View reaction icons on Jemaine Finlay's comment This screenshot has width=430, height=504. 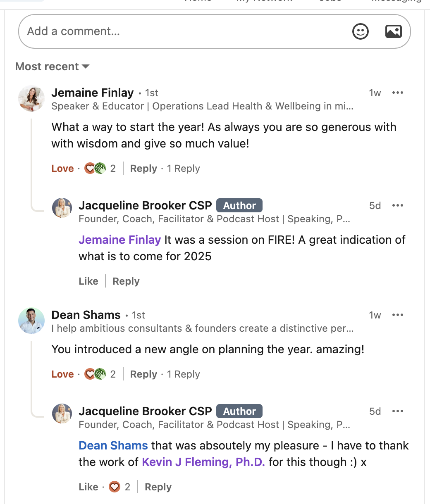coord(95,169)
